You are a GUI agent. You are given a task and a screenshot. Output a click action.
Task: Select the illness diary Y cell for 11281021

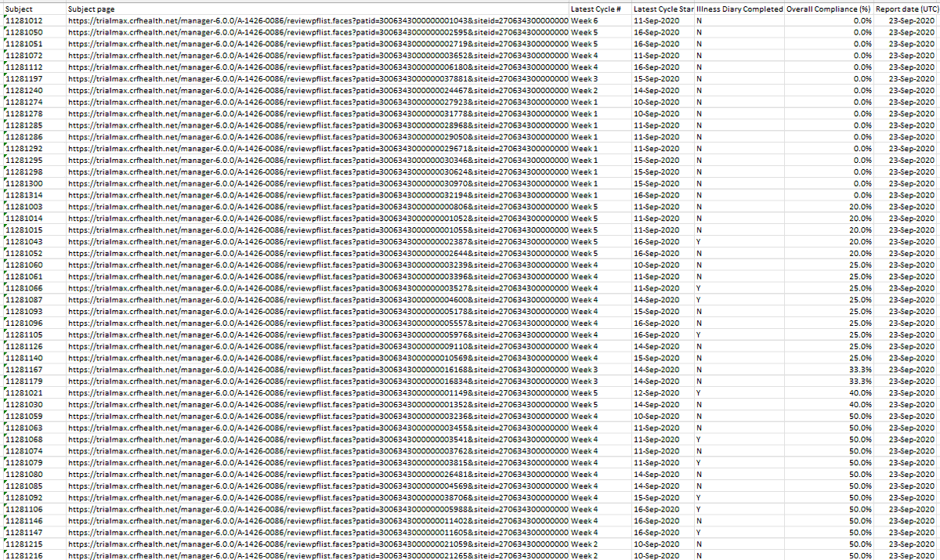(698, 392)
